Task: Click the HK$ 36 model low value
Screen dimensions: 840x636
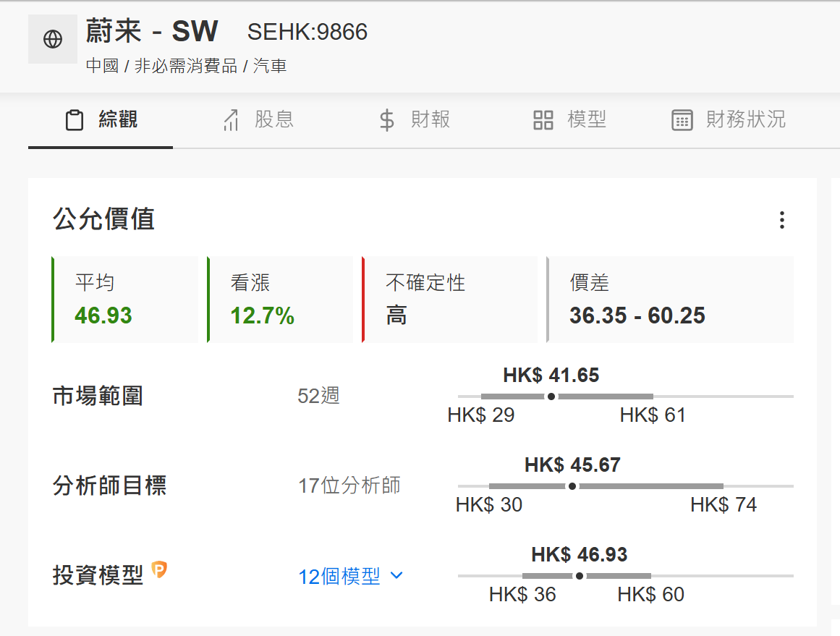Action: (x=523, y=595)
